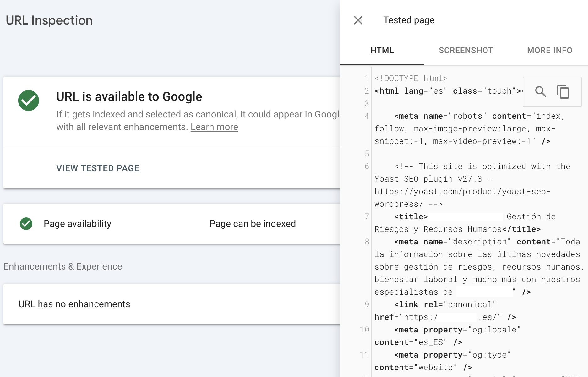Open VIEW TESTED PAGE
Viewport: 588px width, 377px height.
pyautogui.click(x=98, y=168)
